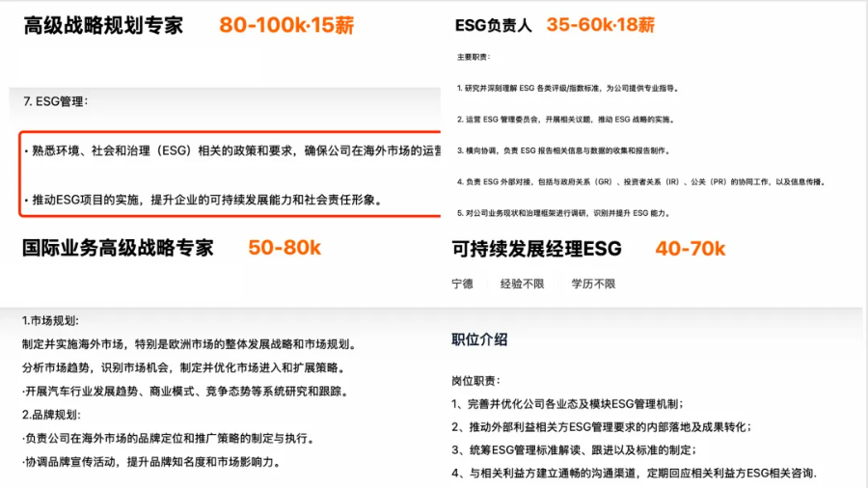Click the tag 学历不限

(593, 284)
